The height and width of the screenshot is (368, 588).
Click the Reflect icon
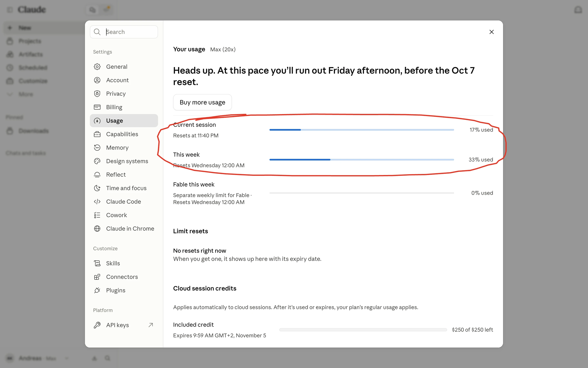[x=97, y=175]
